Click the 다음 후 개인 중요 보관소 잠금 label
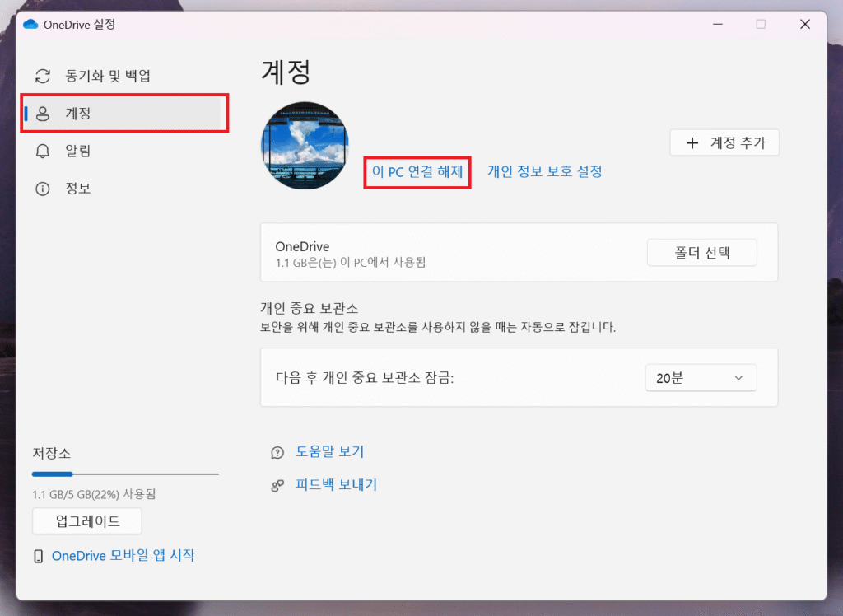 tap(365, 378)
